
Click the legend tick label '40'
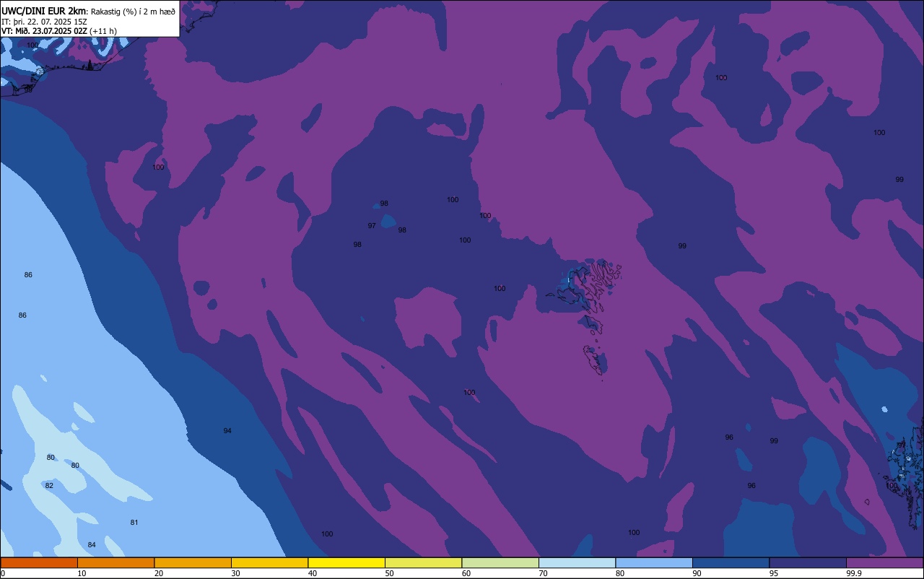[x=313, y=573]
